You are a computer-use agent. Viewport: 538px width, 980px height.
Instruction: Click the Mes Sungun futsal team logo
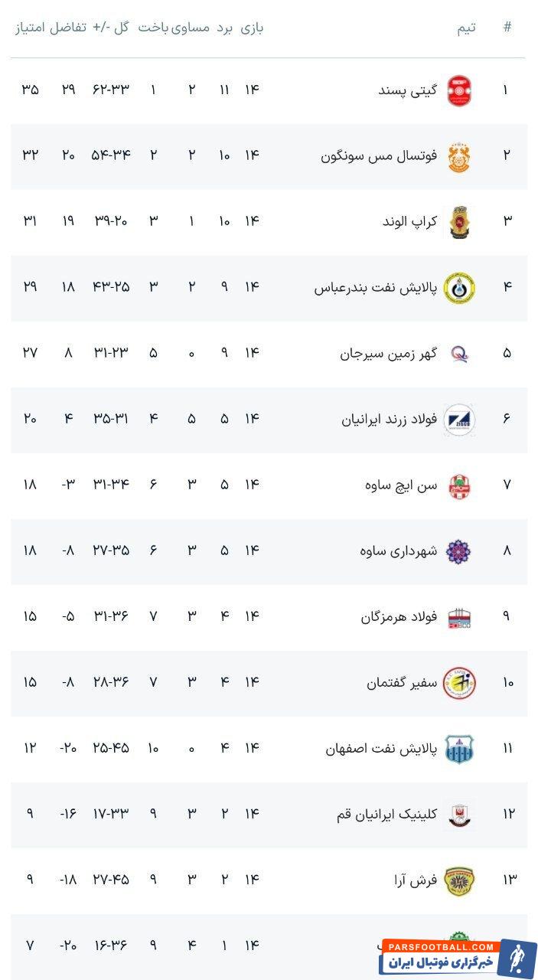pos(458,156)
